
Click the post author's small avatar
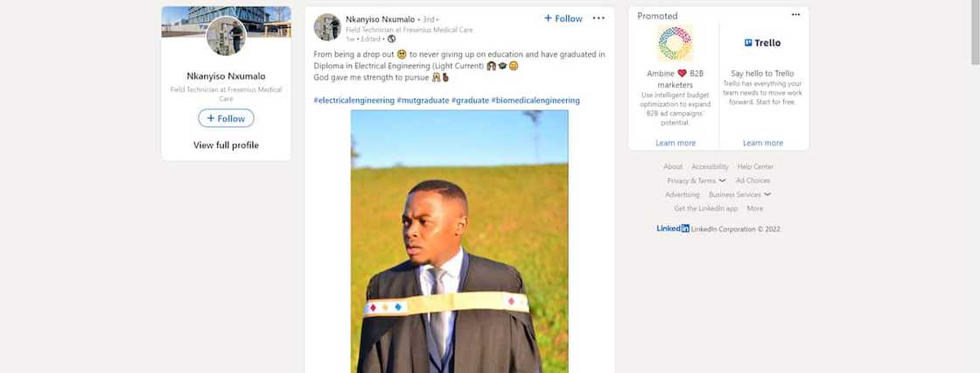pyautogui.click(x=327, y=27)
